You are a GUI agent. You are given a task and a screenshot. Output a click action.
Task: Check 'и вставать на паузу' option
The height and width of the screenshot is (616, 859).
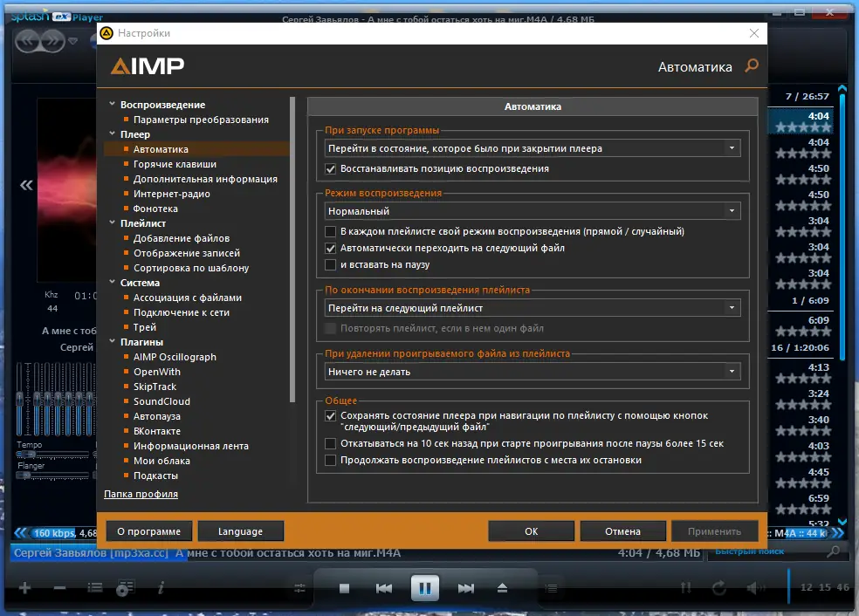coord(330,265)
